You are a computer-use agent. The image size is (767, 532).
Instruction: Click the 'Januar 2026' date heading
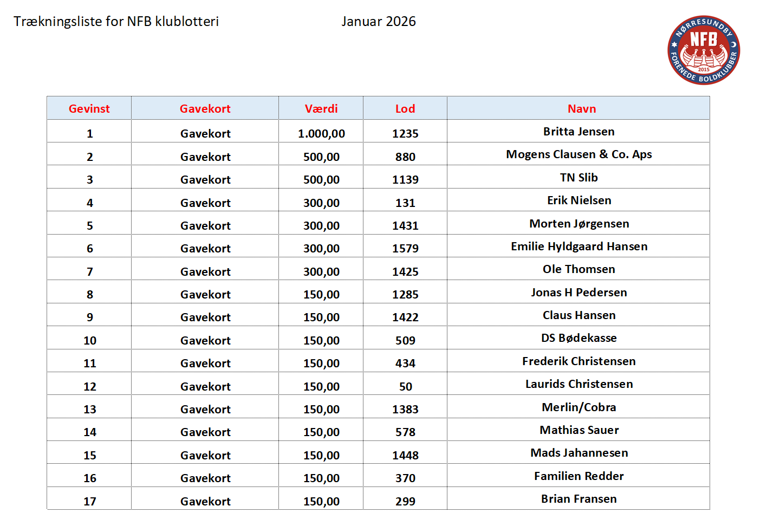click(378, 22)
